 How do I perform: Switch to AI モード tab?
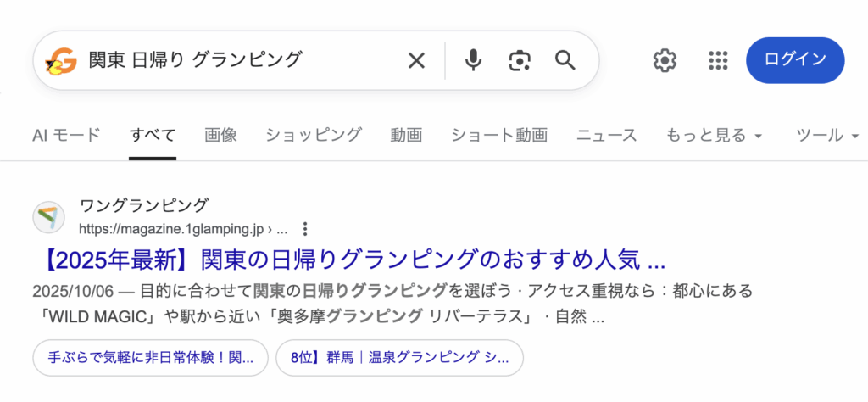click(x=66, y=135)
